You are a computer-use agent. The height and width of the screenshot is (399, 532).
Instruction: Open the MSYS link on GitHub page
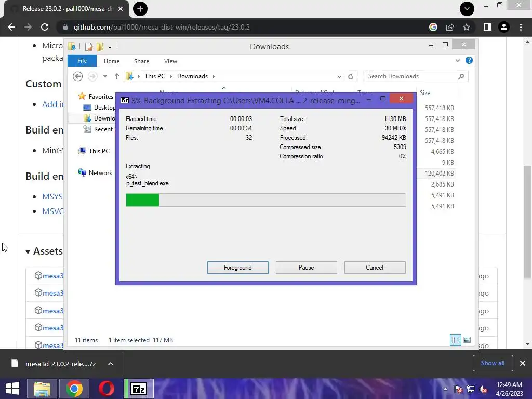tap(52, 197)
